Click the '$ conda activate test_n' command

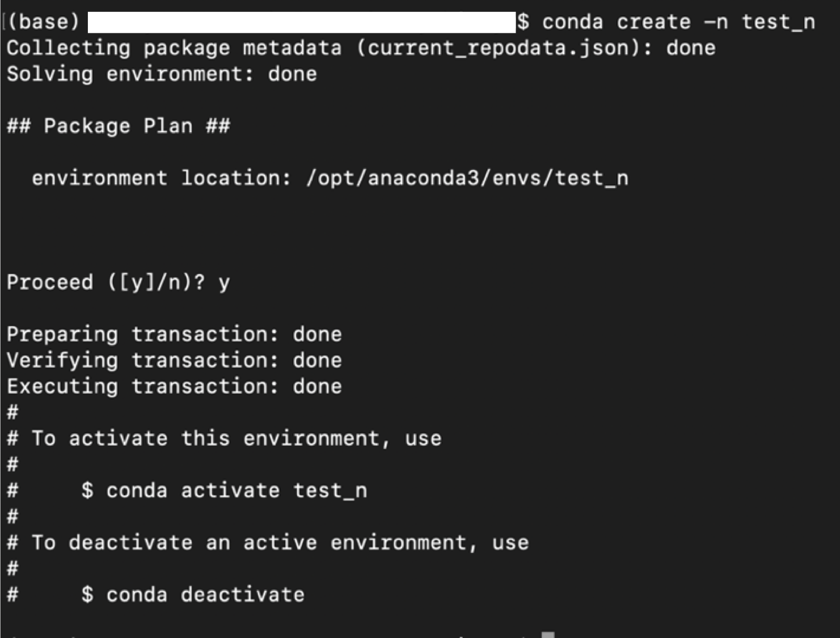[224, 491]
